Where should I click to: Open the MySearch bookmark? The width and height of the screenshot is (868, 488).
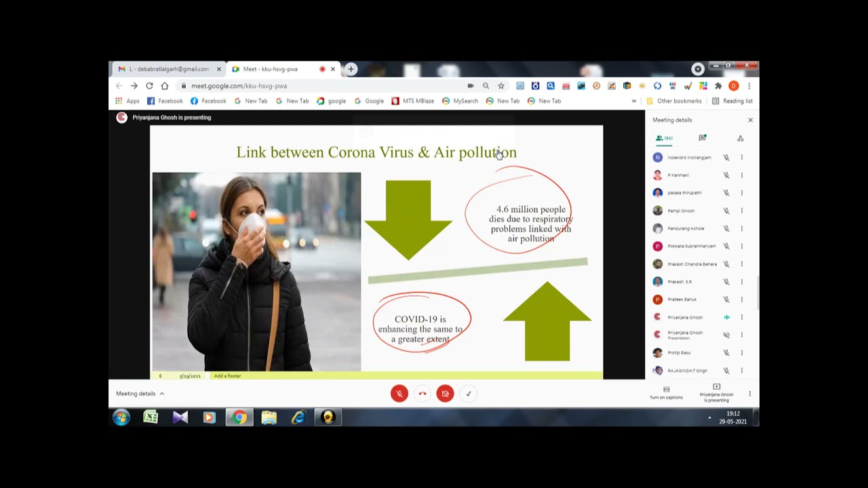pos(460,101)
